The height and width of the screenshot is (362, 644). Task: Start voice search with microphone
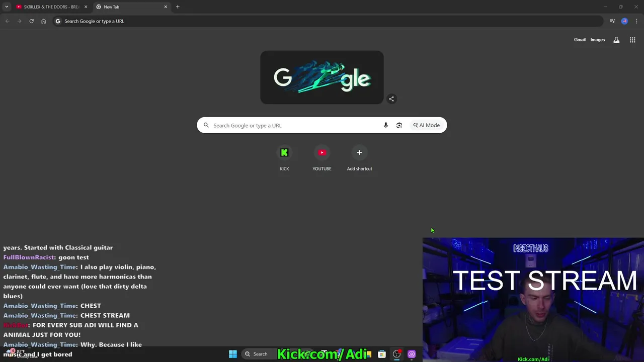[x=386, y=125]
